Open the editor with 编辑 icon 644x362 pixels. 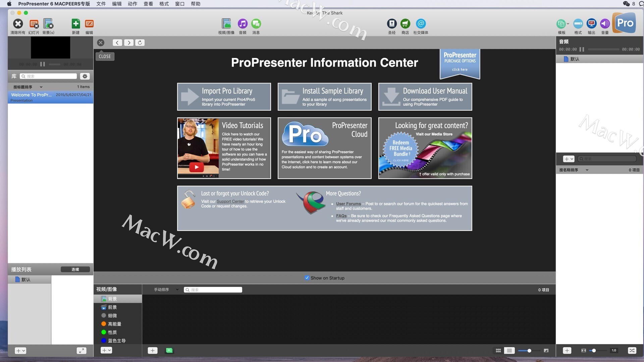click(x=89, y=24)
